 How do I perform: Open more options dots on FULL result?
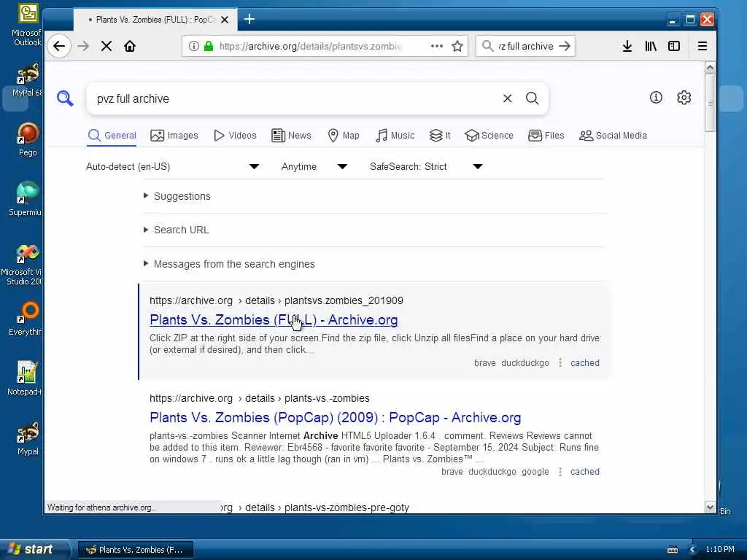pos(560,363)
